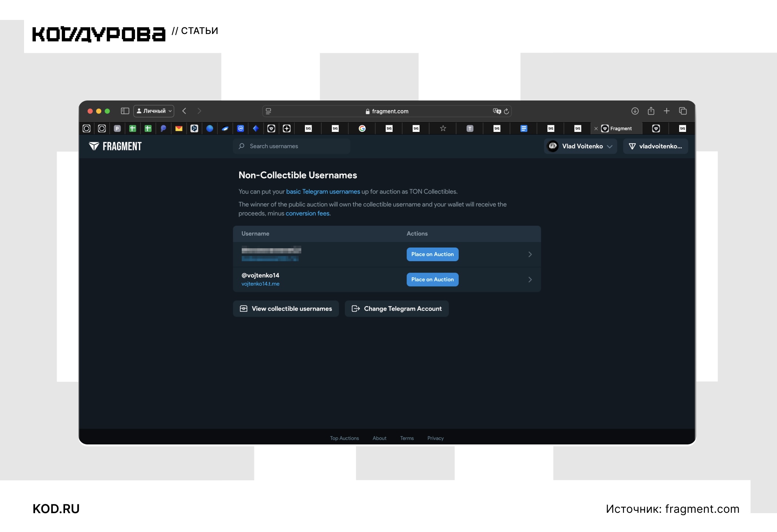Open the Личный profile dropdown
The width and height of the screenshot is (777, 532).
[154, 111]
